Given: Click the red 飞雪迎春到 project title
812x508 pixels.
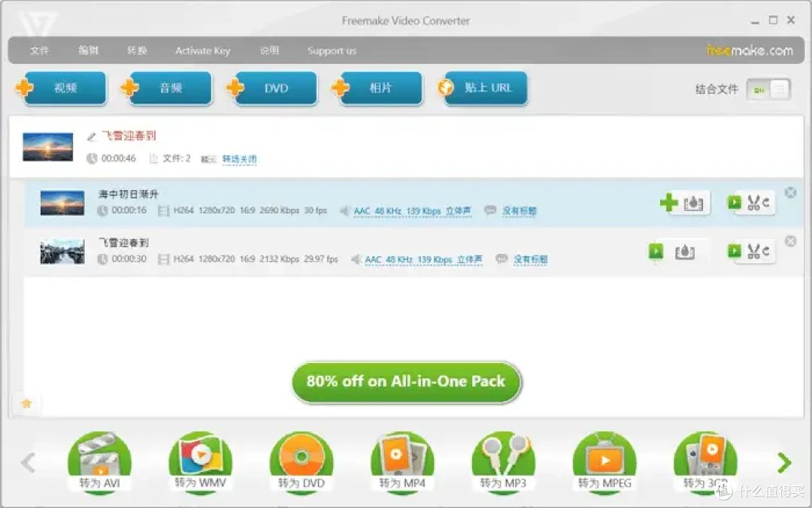Looking at the screenshot, I should click(129, 136).
